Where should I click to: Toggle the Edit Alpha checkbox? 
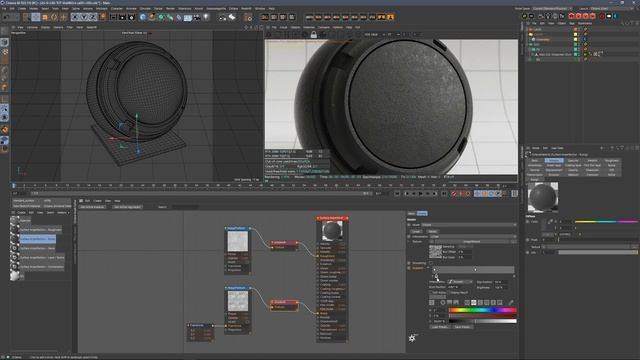coord(431,292)
